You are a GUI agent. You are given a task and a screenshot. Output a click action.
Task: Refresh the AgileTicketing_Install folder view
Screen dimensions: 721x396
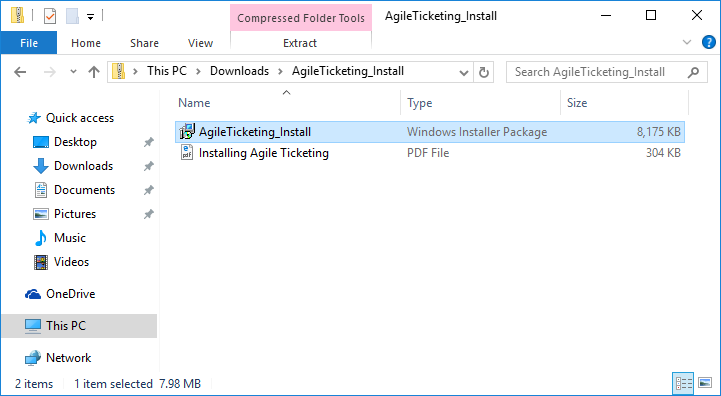point(483,72)
